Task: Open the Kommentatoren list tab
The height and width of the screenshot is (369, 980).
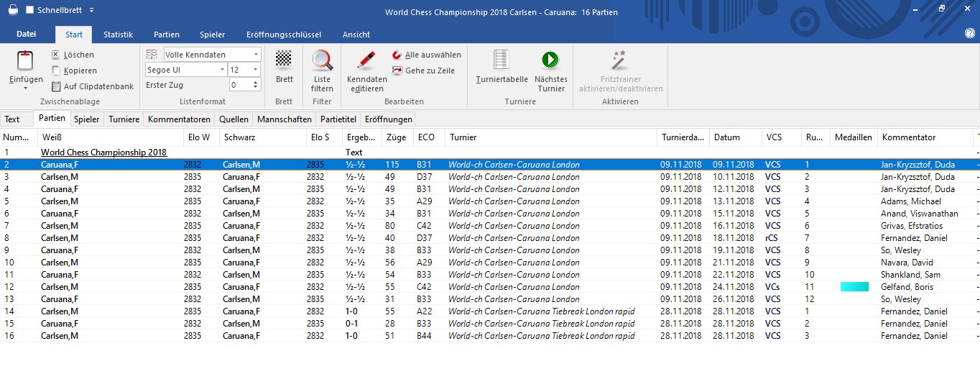Action: (x=179, y=119)
